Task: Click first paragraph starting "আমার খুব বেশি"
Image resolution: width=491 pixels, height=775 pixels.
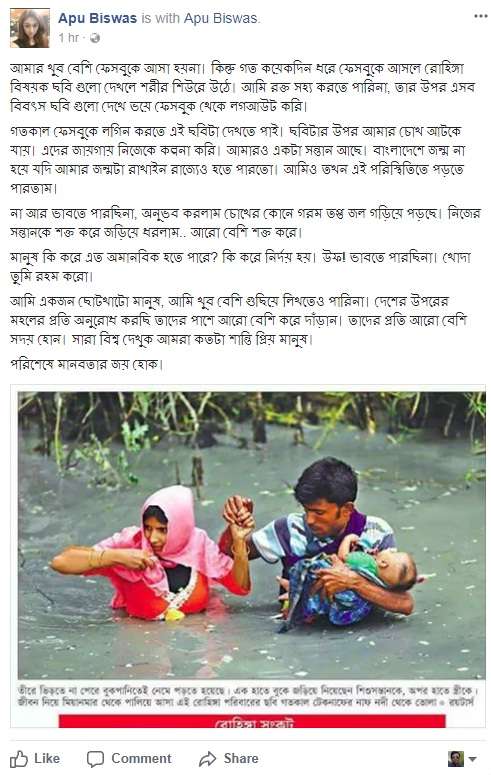Action: click(x=242, y=87)
